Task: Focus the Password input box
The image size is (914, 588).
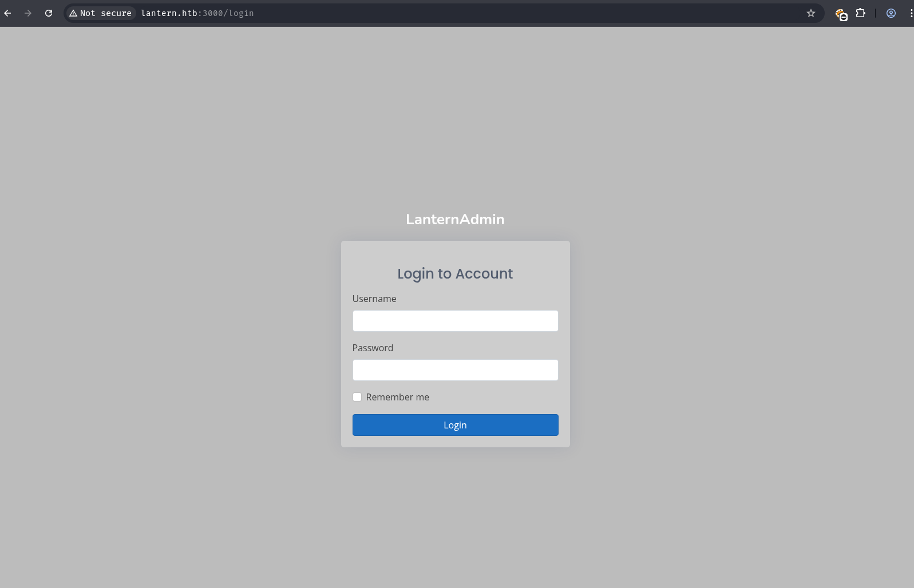Action: (x=455, y=370)
